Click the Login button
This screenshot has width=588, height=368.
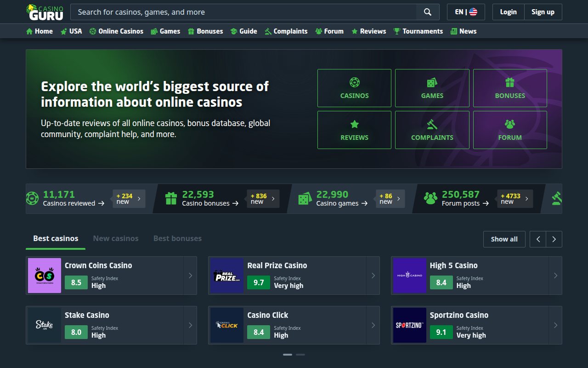click(x=508, y=12)
